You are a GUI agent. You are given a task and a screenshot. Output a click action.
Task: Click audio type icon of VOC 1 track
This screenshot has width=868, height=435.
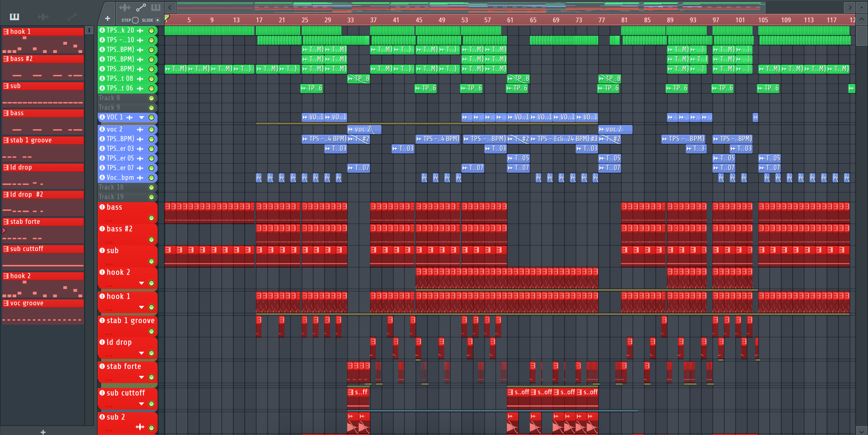pos(102,117)
